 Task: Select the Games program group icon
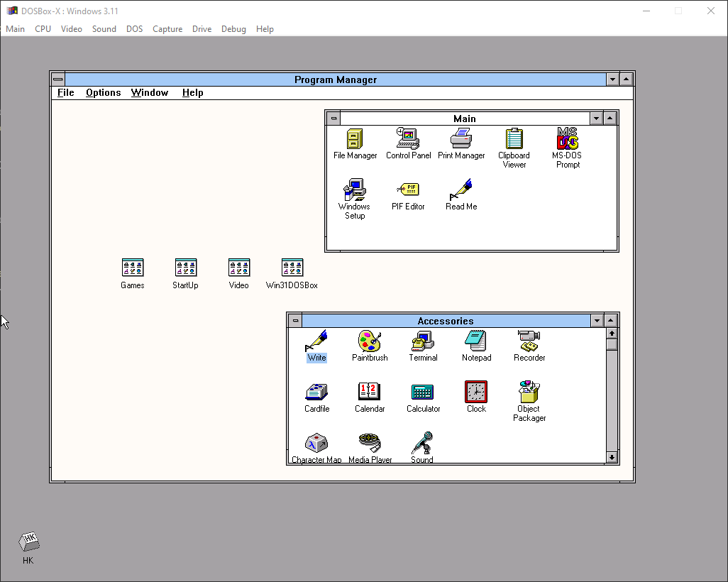pyautogui.click(x=132, y=268)
